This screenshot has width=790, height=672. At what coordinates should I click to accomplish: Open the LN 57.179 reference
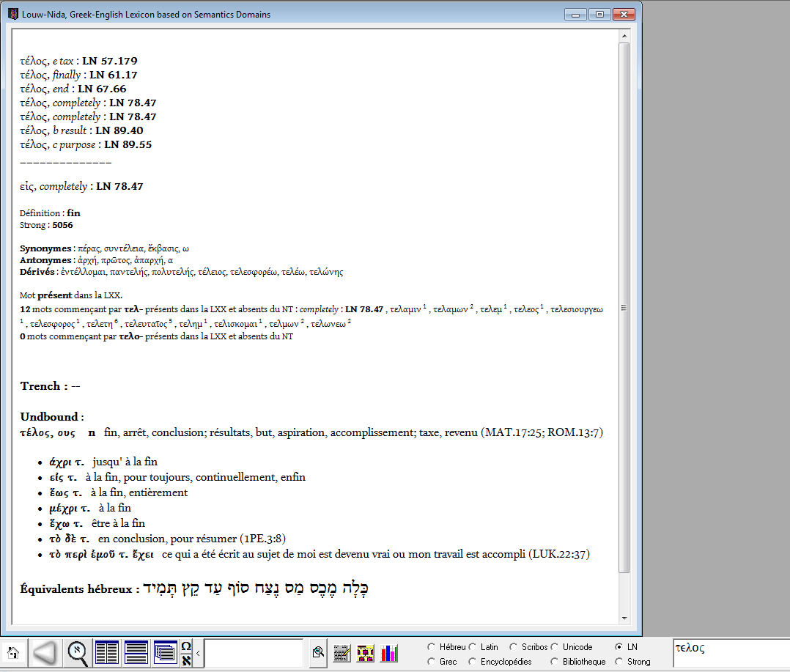tap(110, 61)
